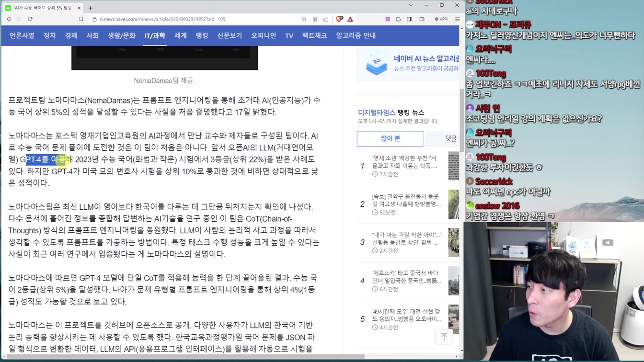The width and height of the screenshot is (644, 362).
Task: Click the AI cube banner icon
Action: click(x=377, y=64)
